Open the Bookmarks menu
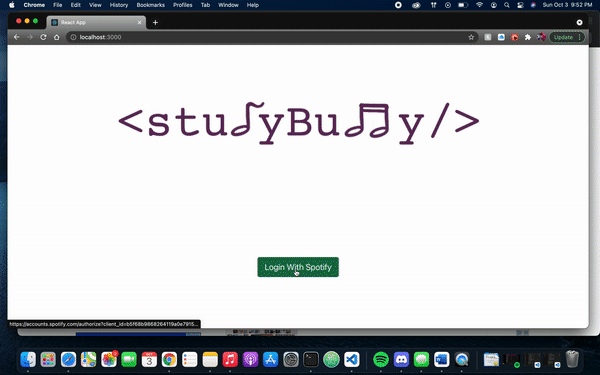Viewport: 600px width, 375px height. click(150, 5)
